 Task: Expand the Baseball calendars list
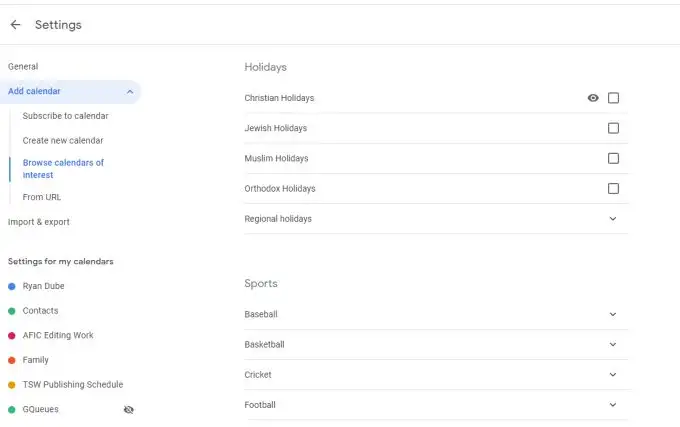pyautogui.click(x=613, y=314)
